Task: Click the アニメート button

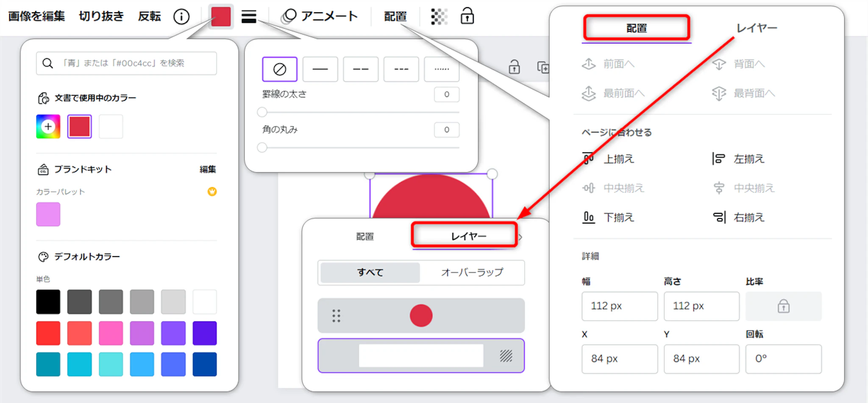Action: [x=320, y=17]
